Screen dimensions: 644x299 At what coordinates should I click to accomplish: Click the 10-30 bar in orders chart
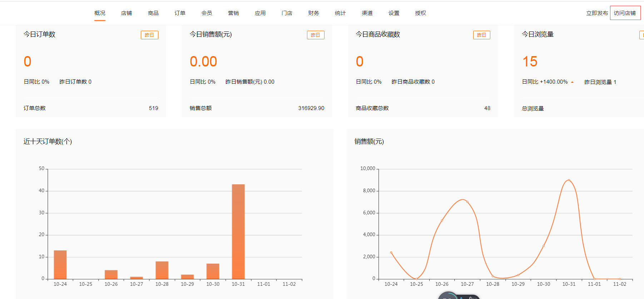point(213,271)
